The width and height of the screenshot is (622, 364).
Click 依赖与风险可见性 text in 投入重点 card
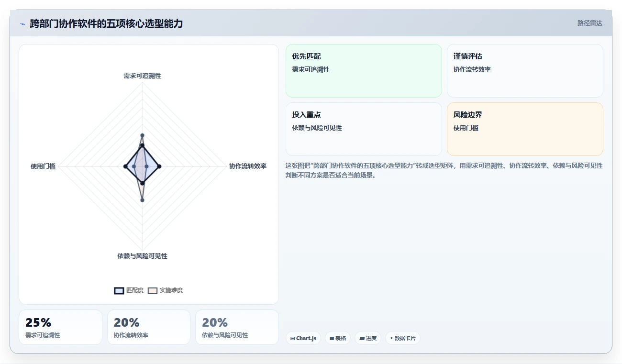point(317,128)
